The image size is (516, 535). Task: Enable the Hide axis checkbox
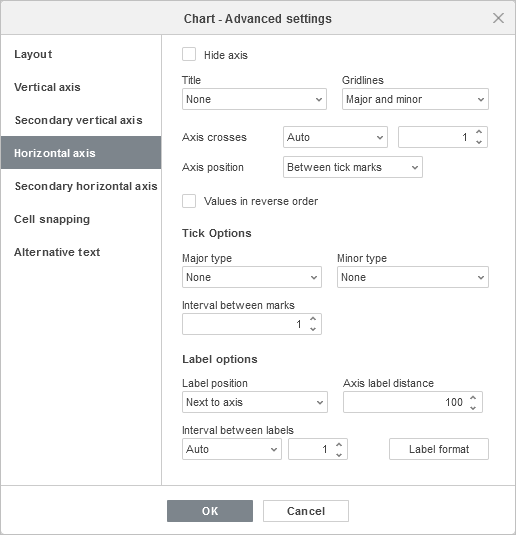[x=189, y=55]
